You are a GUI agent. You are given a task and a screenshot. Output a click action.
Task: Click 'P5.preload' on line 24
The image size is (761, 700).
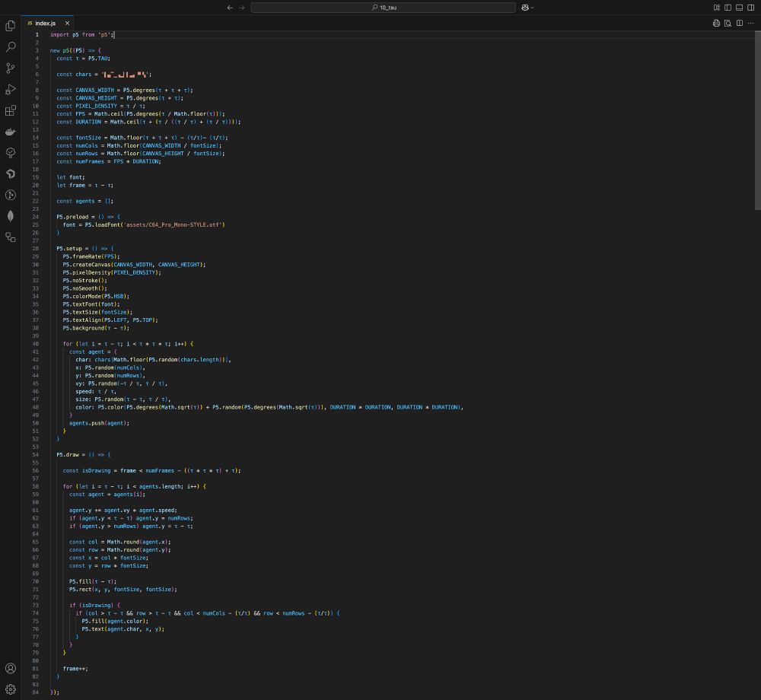(x=72, y=217)
